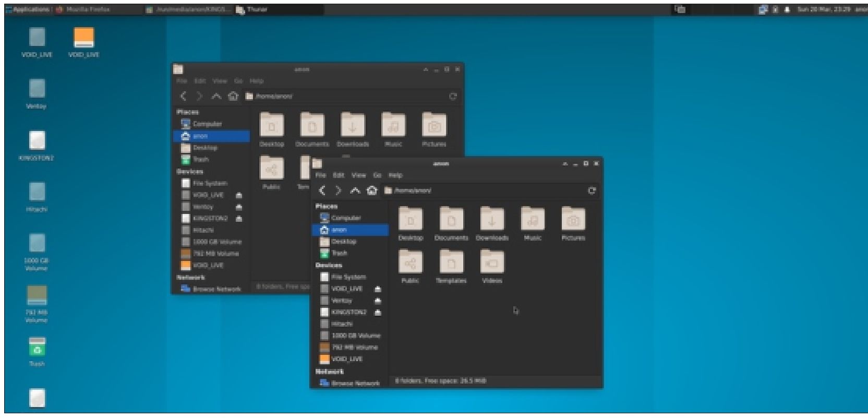Select Downloads folder in front Thunar window
The height and width of the screenshot is (418, 868).
point(492,223)
